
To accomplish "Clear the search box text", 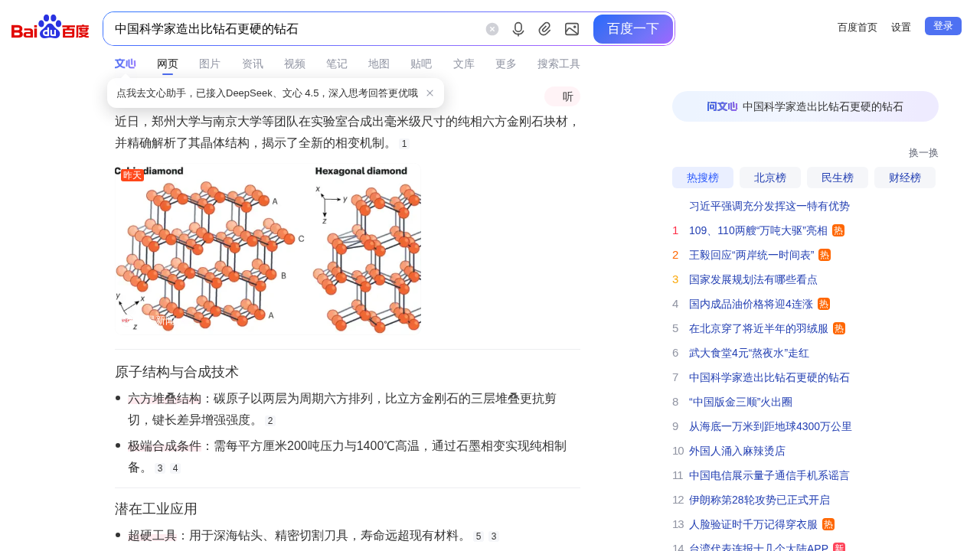I will click(492, 29).
